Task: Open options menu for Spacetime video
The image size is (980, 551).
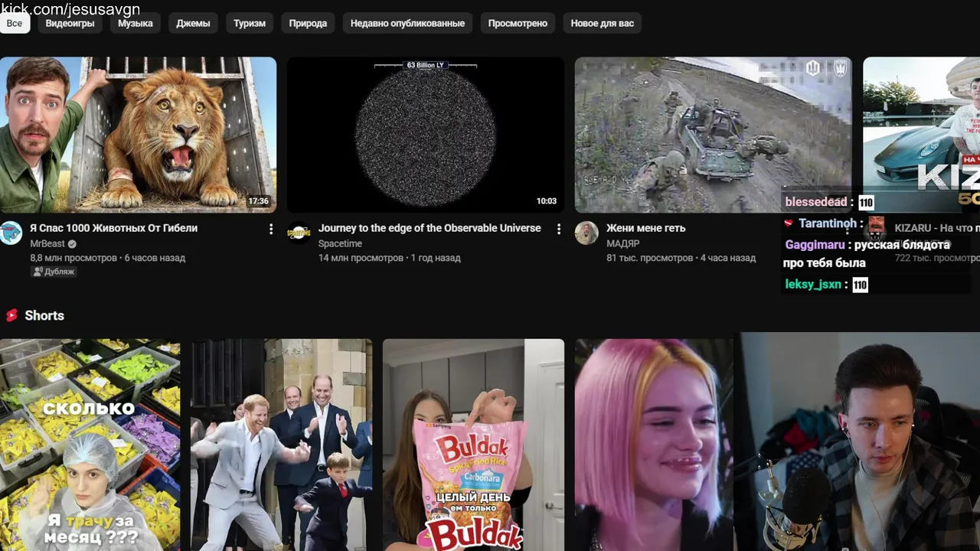Action: pos(559,229)
